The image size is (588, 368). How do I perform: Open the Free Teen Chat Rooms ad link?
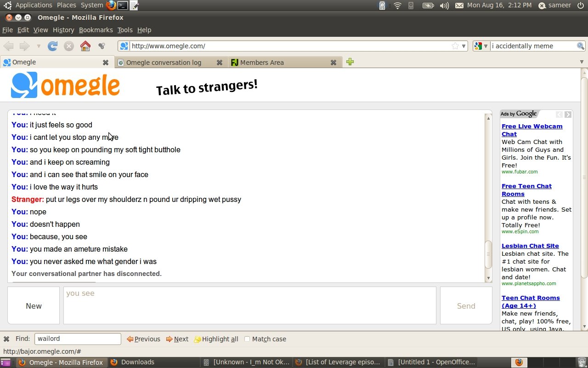(x=526, y=190)
